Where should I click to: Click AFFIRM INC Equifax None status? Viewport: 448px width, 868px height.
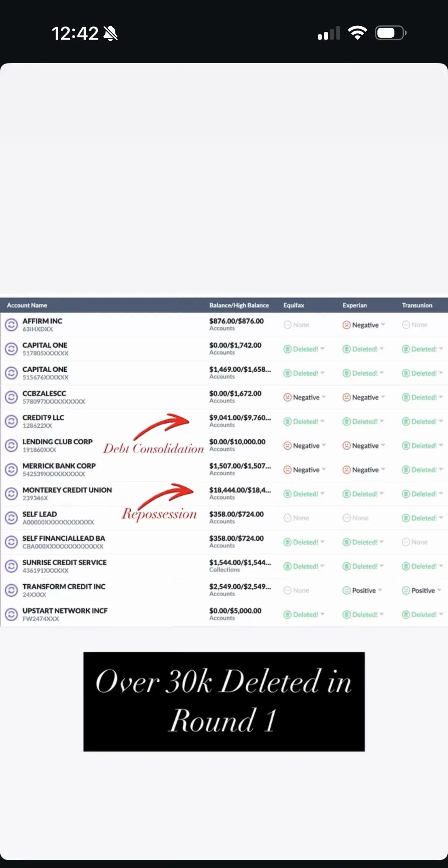click(296, 325)
